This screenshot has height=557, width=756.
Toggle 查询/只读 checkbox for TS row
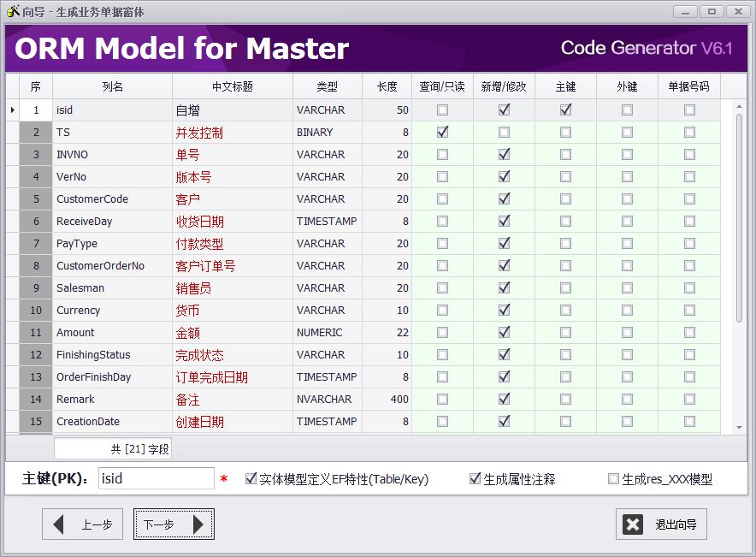[x=442, y=133]
